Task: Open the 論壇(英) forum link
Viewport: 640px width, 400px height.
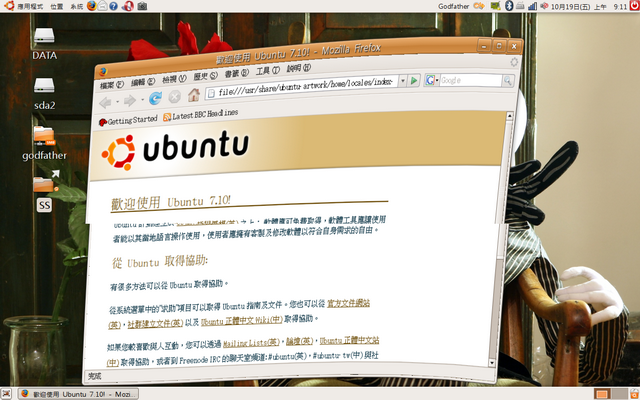Action: pyautogui.click(x=300, y=341)
